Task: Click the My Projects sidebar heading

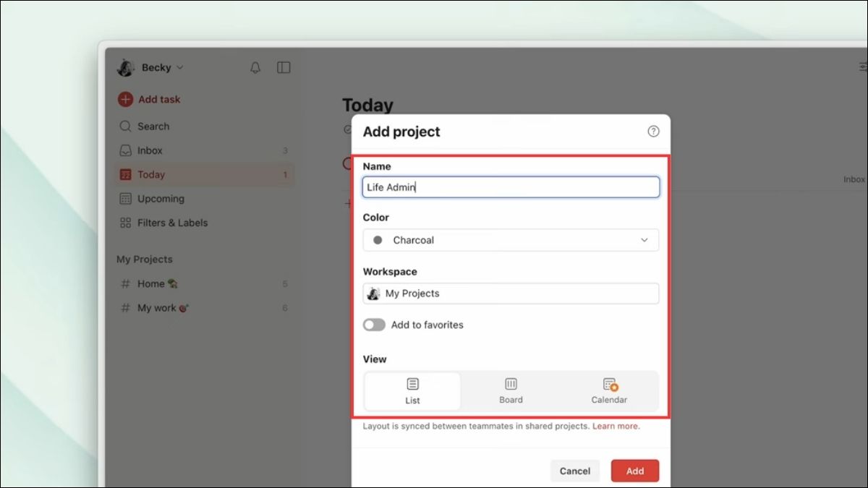Action: click(x=145, y=260)
